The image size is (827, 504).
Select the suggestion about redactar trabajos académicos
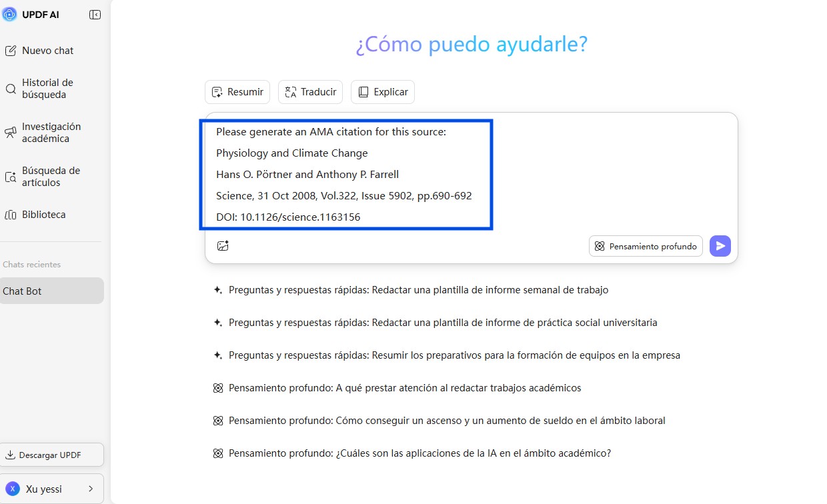click(396, 388)
